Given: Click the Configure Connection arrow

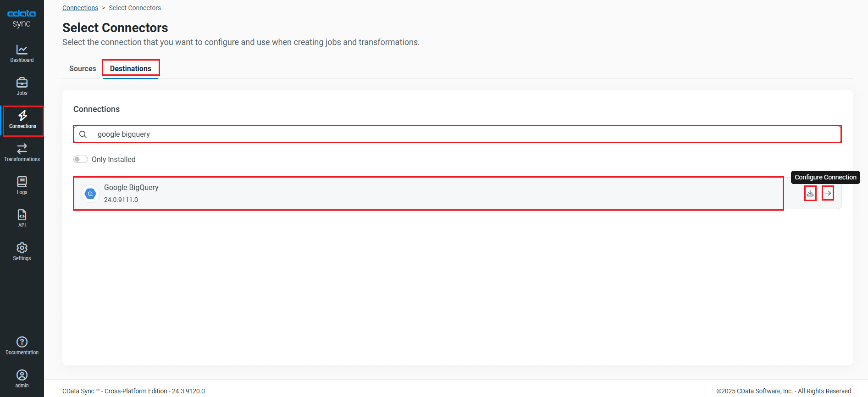Looking at the screenshot, I should [x=828, y=193].
